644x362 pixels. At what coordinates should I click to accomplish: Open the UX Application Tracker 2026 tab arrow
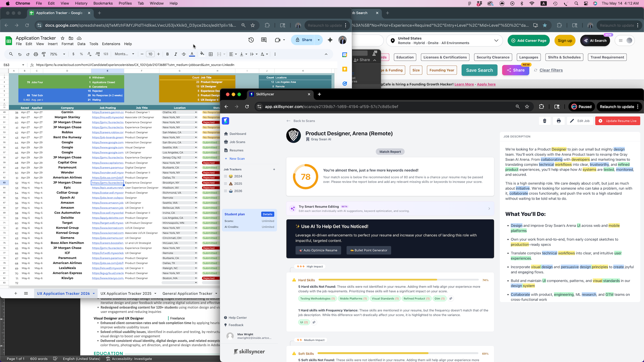coord(94,294)
